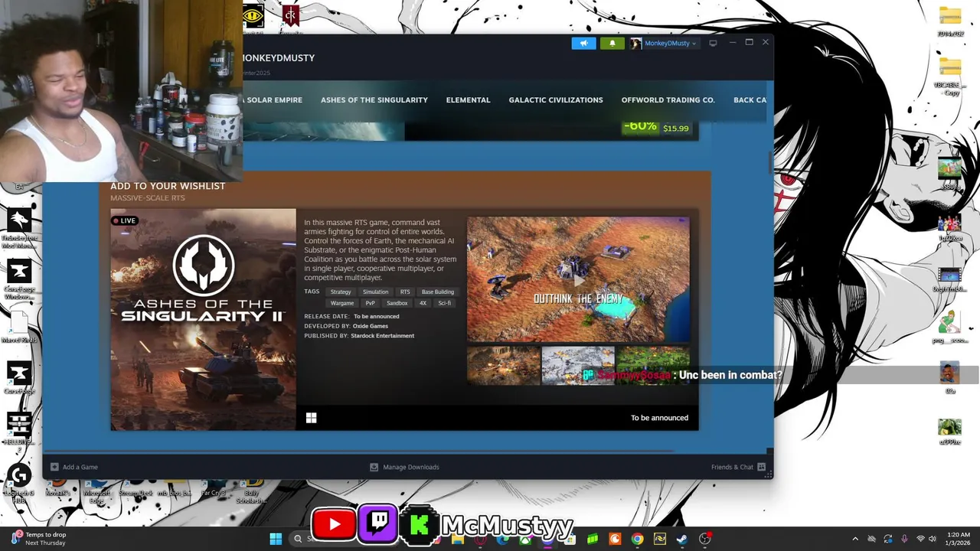
Task: Click the microphone tray icon
Action: pos(904,539)
